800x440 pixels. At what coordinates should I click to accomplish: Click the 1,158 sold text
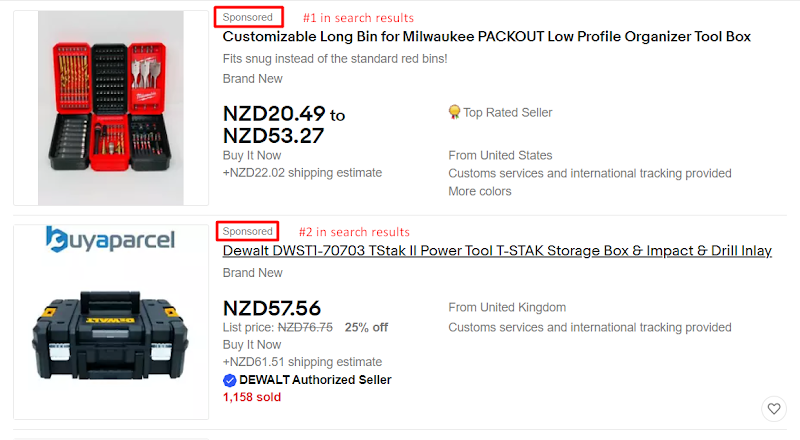point(251,397)
